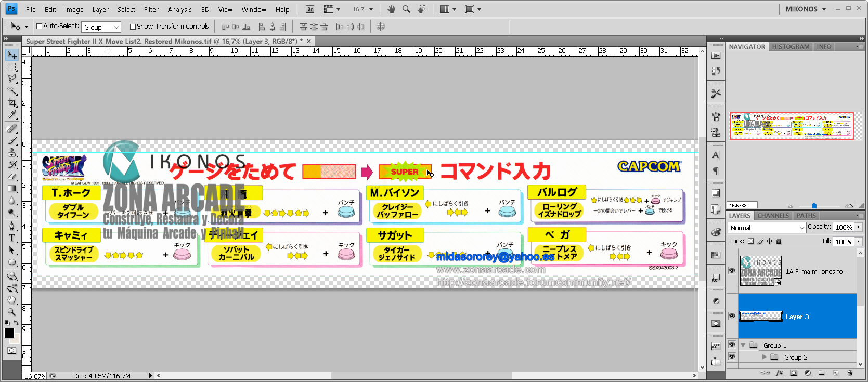Image resolution: width=868 pixels, height=382 pixels.
Task: Pick the Eyedropper tool
Action: click(x=12, y=115)
